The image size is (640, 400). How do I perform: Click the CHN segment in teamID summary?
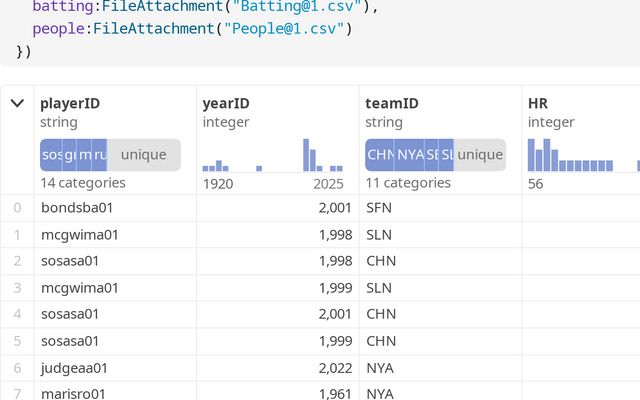pos(380,155)
